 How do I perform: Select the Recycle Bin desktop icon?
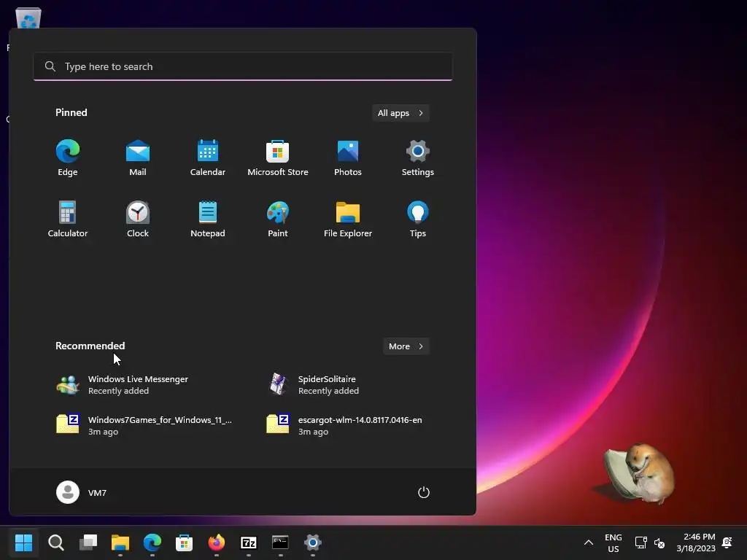[28, 19]
